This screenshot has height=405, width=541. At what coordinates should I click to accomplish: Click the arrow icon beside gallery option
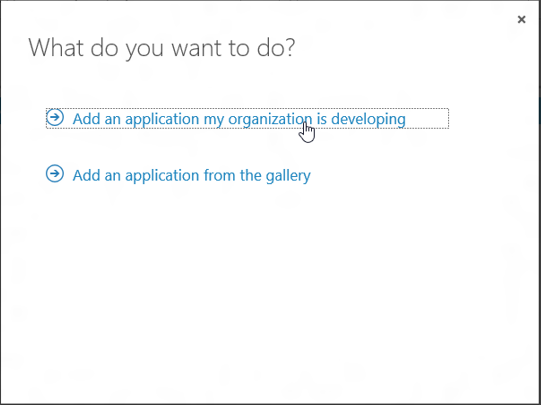(55, 174)
